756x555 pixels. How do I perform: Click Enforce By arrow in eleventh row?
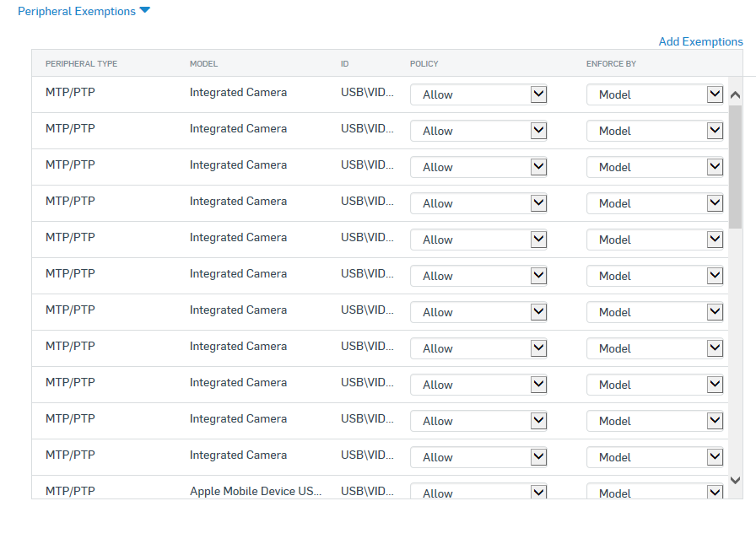715,456
